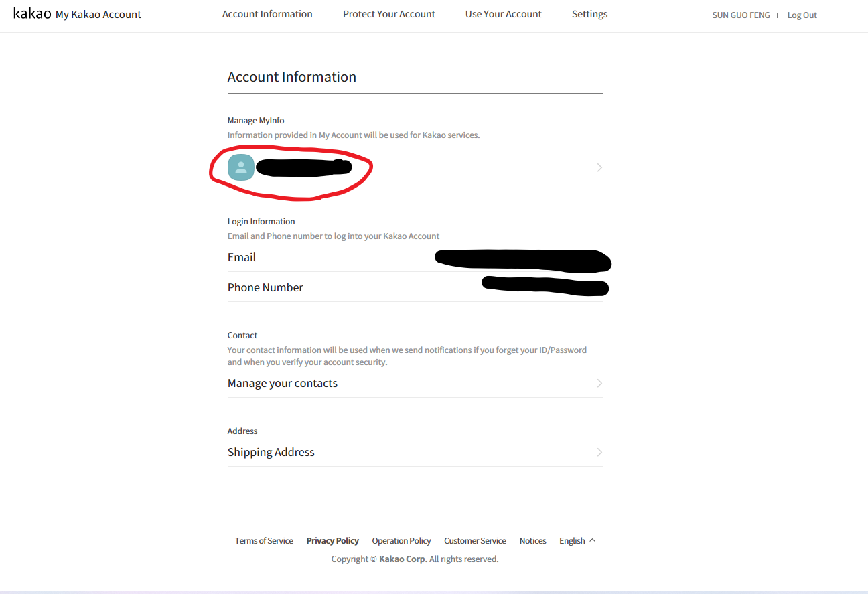Viewport: 868px width, 594px height.
Task: Click the chevron beside Shipping Address
Action: [599, 452]
